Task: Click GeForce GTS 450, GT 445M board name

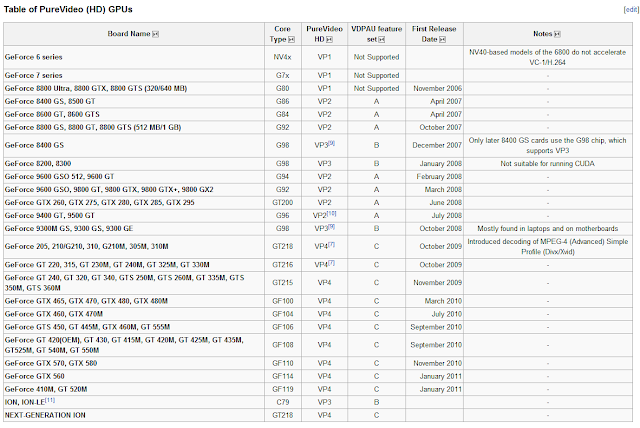Action: 87,327
